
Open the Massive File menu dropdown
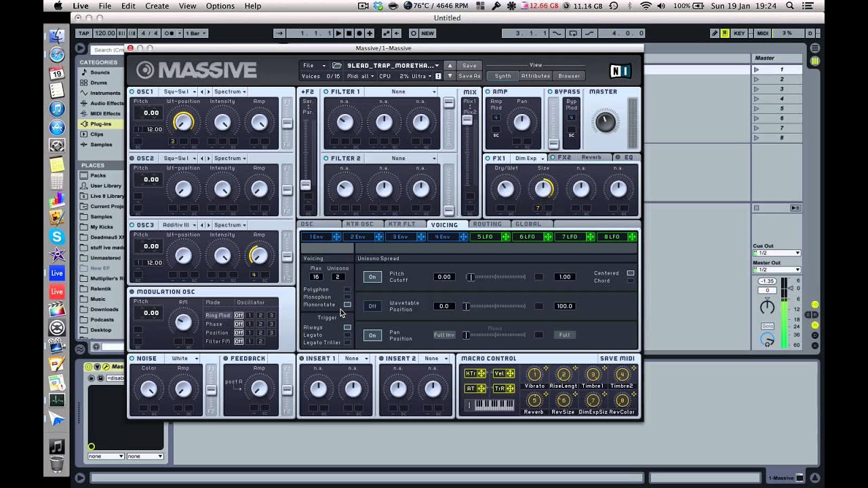pyautogui.click(x=314, y=66)
